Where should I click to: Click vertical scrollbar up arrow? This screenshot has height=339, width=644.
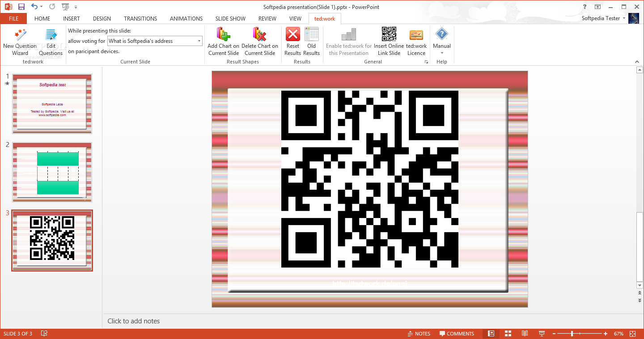coord(640,70)
